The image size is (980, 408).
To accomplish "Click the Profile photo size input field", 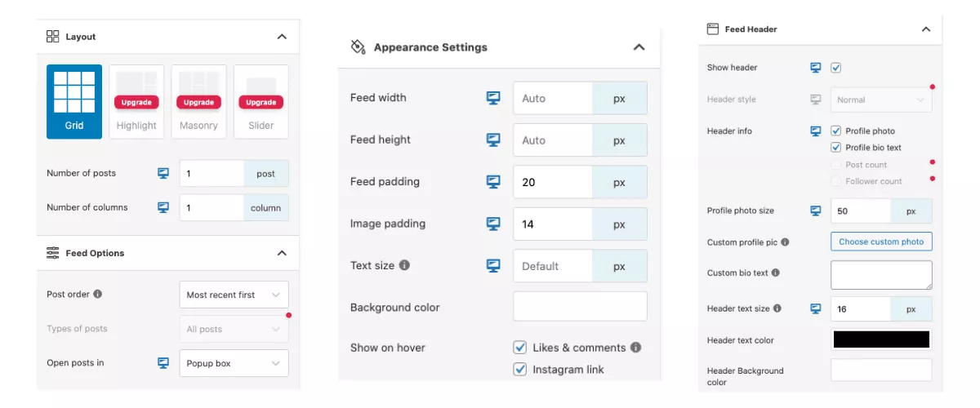I will (861, 211).
